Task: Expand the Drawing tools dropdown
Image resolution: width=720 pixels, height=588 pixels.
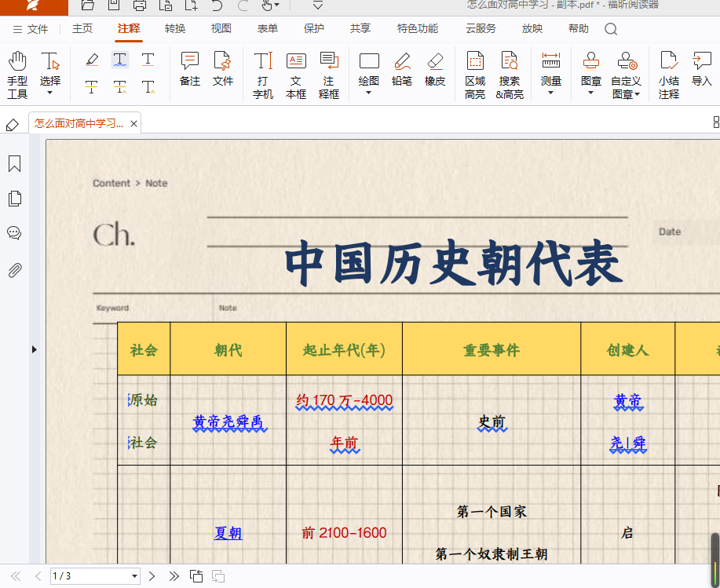Action: coord(369,93)
